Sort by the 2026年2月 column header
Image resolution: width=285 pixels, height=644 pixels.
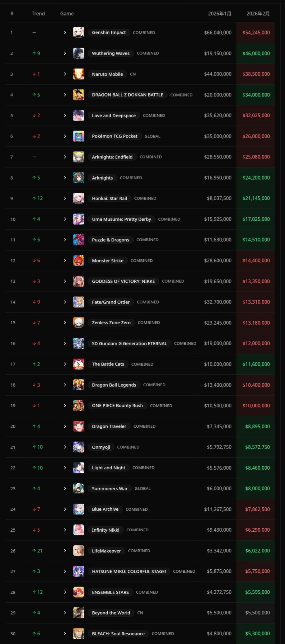click(258, 14)
